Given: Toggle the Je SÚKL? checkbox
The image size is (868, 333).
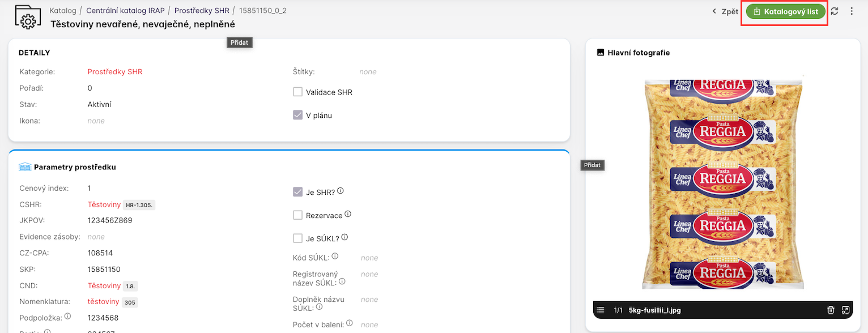Looking at the screenshot, I should [297, 238].
